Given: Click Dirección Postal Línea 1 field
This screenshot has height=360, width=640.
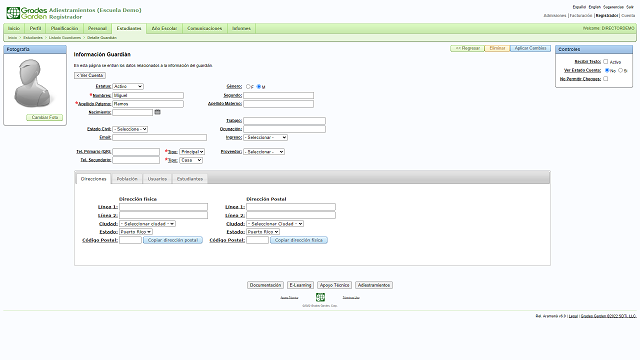Looking at the screenshot, I should point(291,207).
